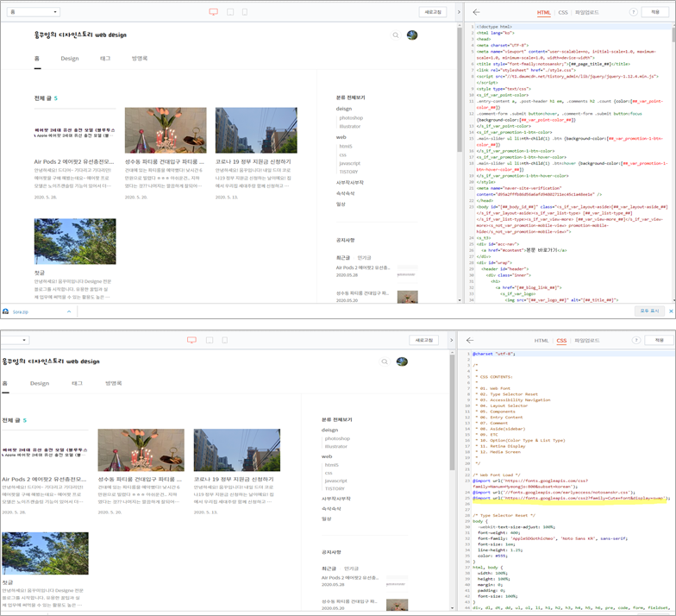The image size is (676, 616).
Task: Click blog search icon in top preview
Action: (395, 35)
